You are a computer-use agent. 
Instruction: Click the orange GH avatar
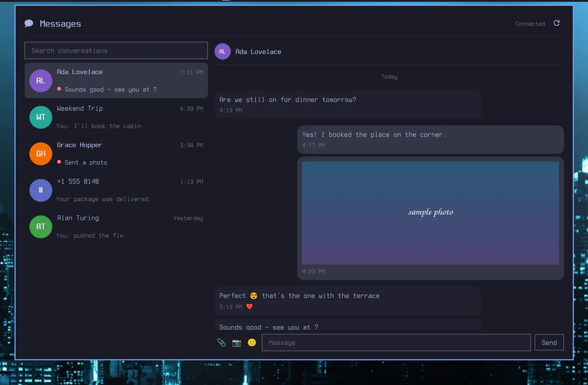click(x=41, y=153)
